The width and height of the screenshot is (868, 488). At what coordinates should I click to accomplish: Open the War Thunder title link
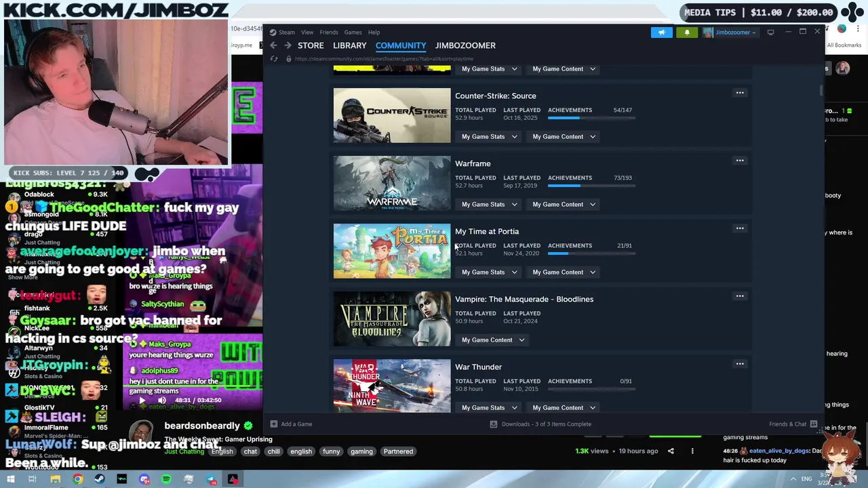pos(478,367)
